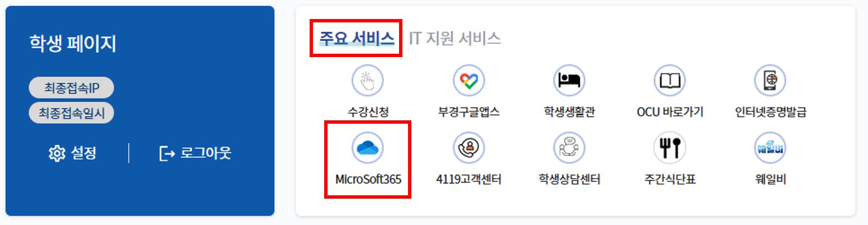Click the 학생상담센터 text label
Viewport: 868px width, 225px height.
point(569,180)
